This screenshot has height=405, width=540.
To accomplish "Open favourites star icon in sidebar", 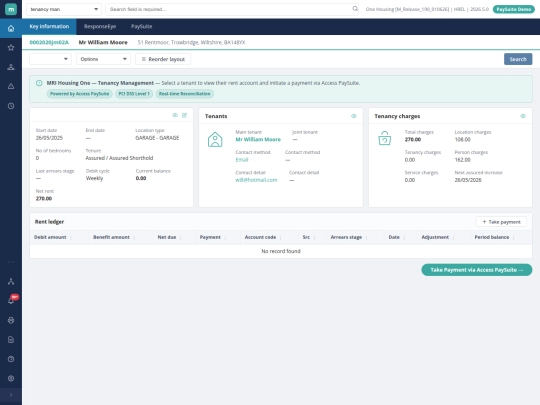I will tap(11, 48).
